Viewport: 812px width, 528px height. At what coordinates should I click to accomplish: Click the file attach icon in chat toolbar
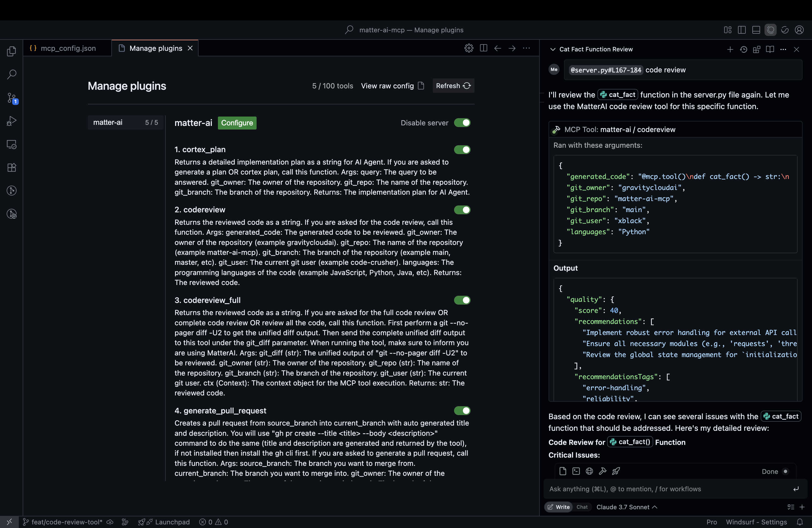click(563, 471)
